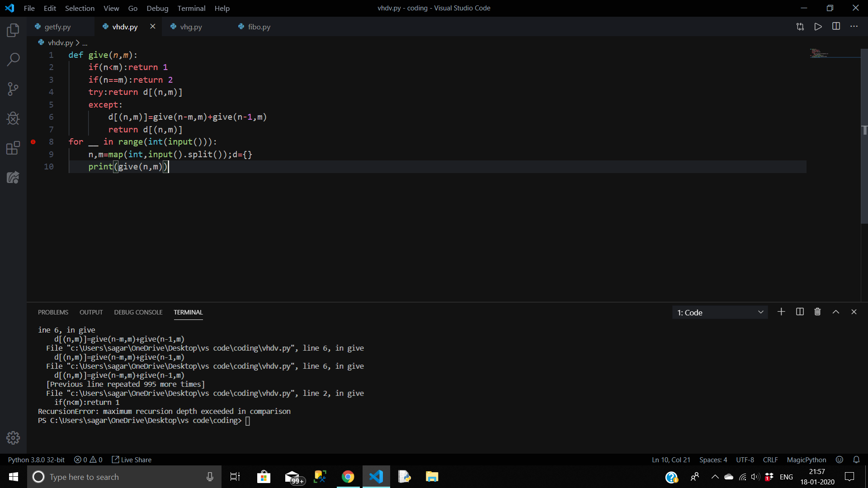Open the Debug view bug icon
Image resolution: width=868 pixels, height=488 pixels.
coord(13,118)
